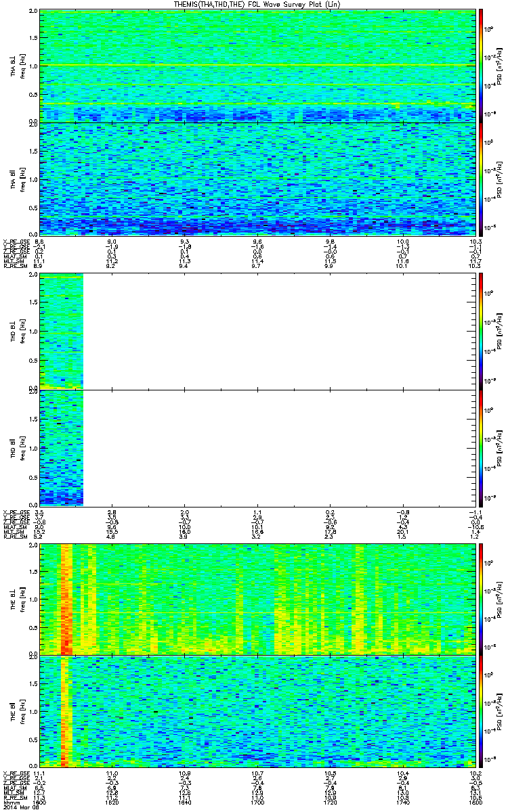
Task: Click the THE B∥ freq [Hz] axis label
Action: point(23,712)
